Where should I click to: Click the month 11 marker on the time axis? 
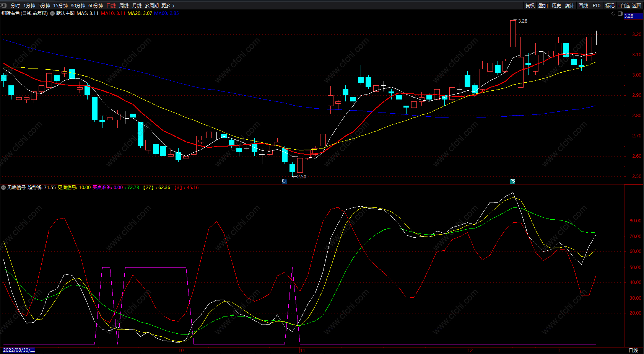[302, 351]
